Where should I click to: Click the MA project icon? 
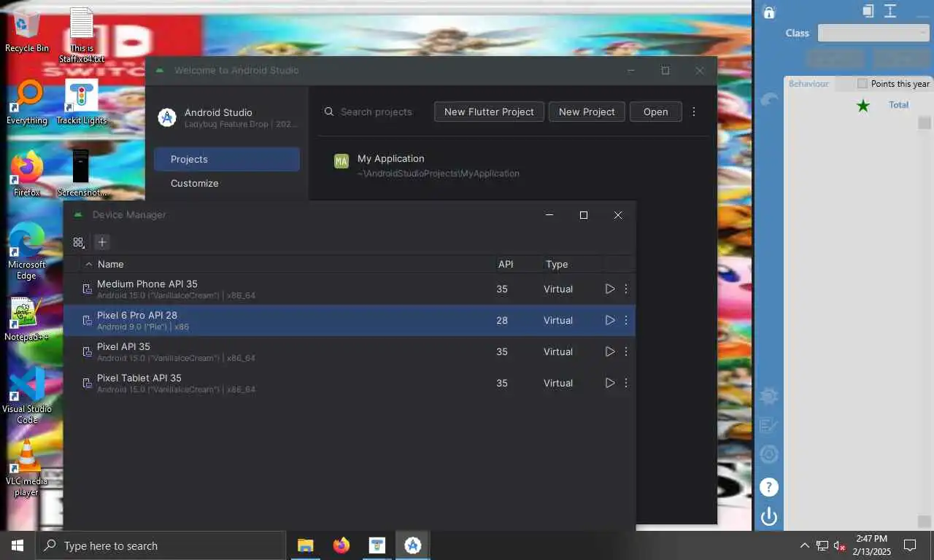tap(341, 161)
